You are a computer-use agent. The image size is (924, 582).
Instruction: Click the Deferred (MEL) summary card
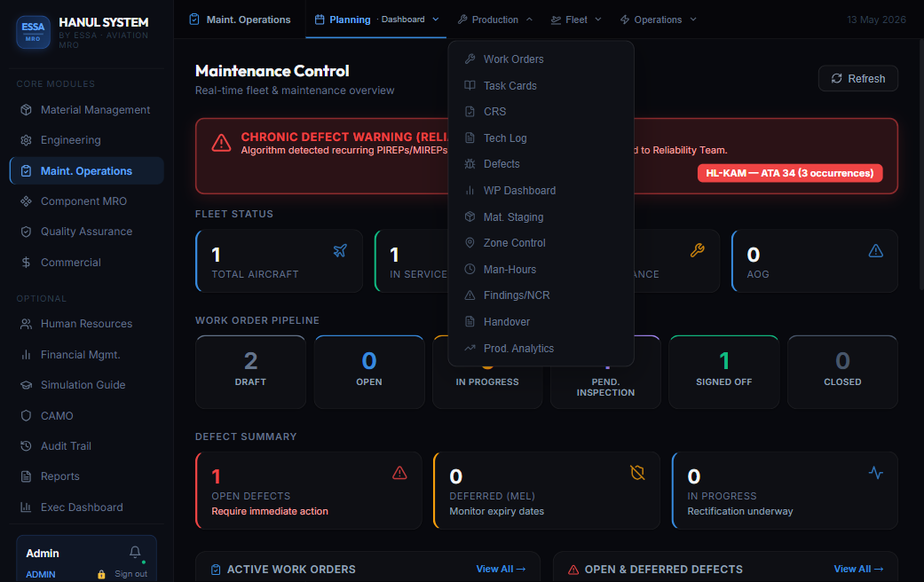pos(547,491)
